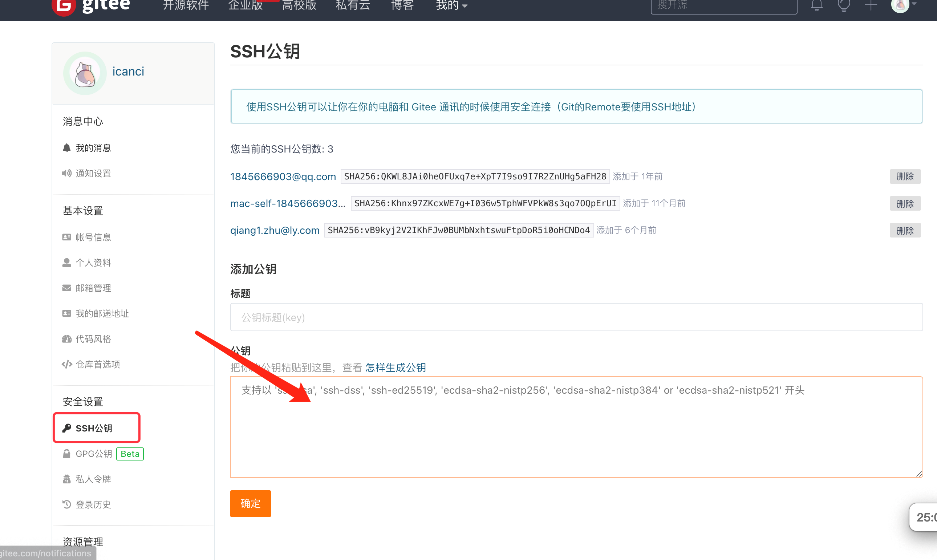937x560 pixels.
Task: Delete the qiang1.zhu@ly.com SSH key
Action: coord(905,231)
